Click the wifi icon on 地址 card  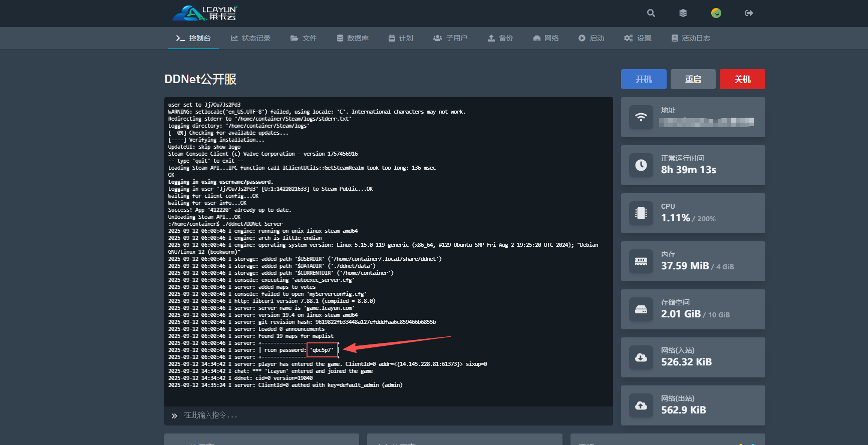641,117
